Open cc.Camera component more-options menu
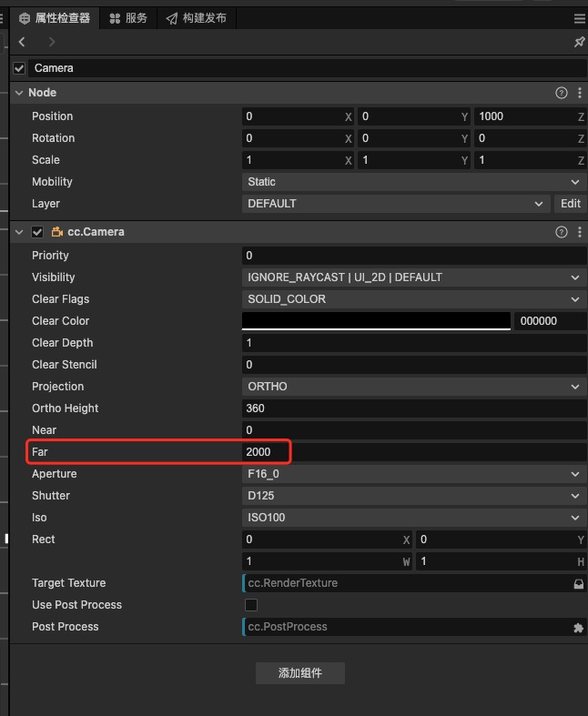 (x=580, y=232)
